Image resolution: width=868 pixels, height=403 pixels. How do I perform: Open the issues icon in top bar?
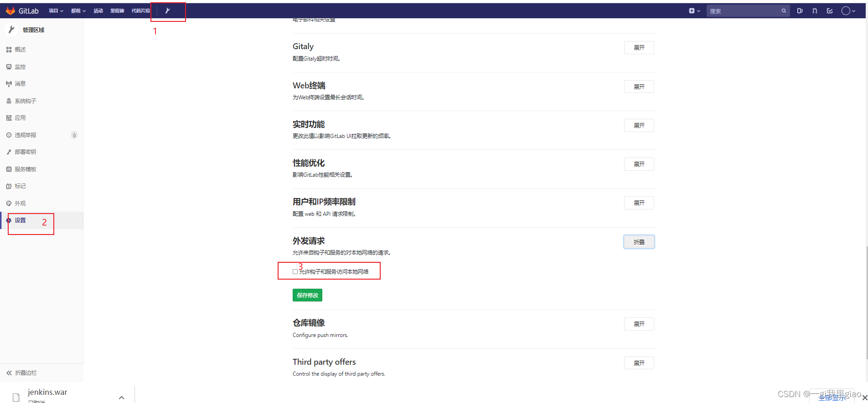tap(800, 11)
